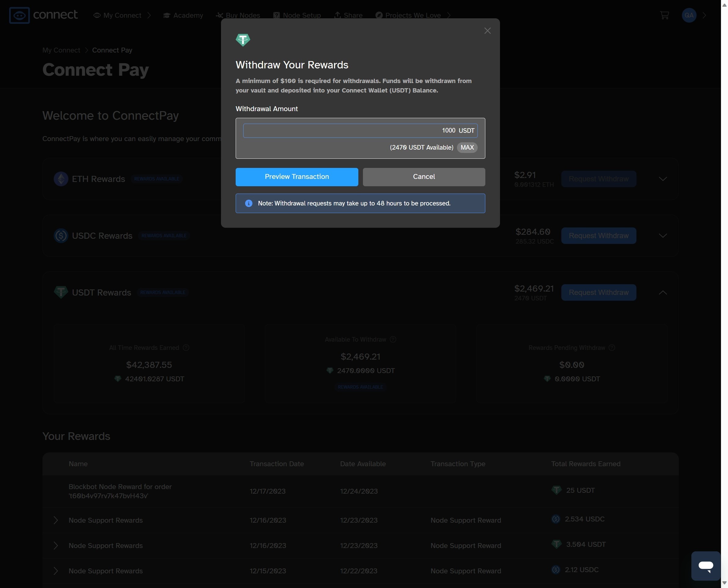The height and width of the screenshot is (588, 728).
Task: Open the QA user avatar
Action: tap(689, 15)
